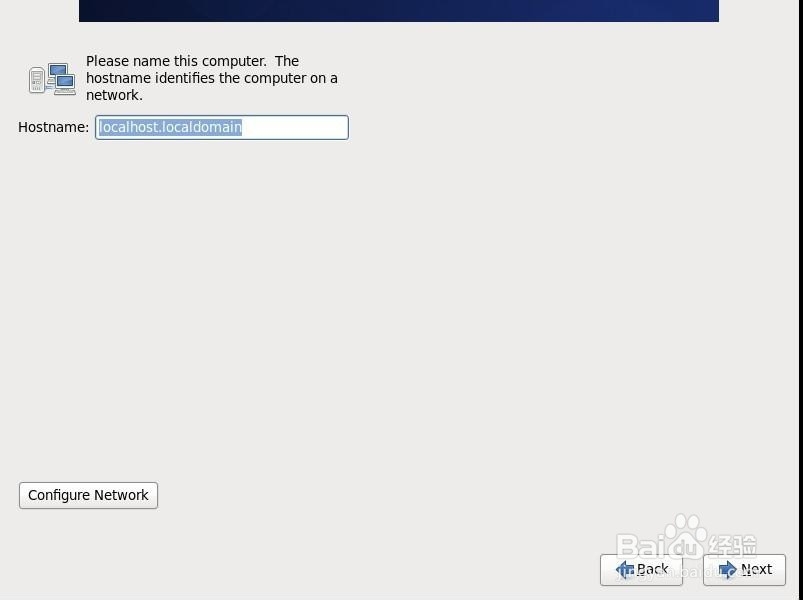Click the tower computer in the hostname graphic
Screen dimensions: 803x600
coord(38,78)
